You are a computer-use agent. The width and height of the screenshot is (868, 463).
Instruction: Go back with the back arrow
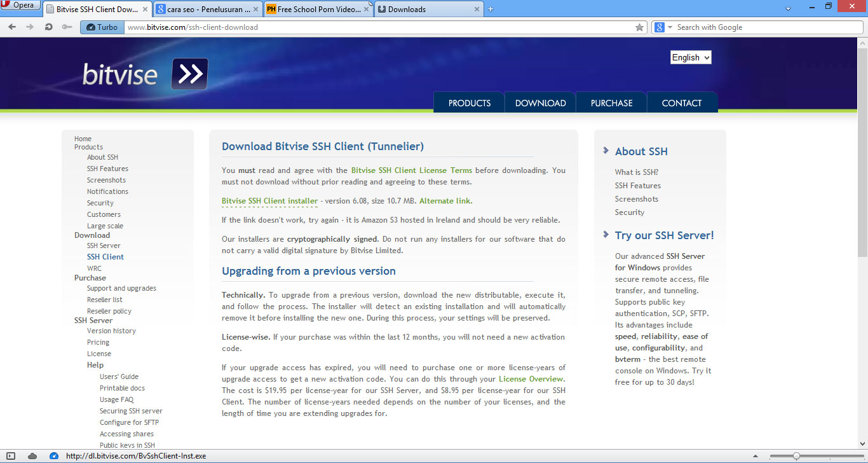(12, 27)
